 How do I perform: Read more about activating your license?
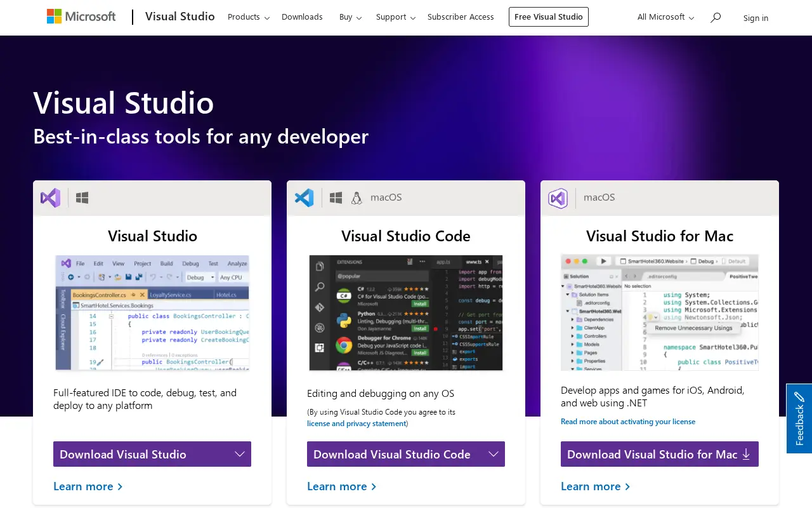coord(628,422)
